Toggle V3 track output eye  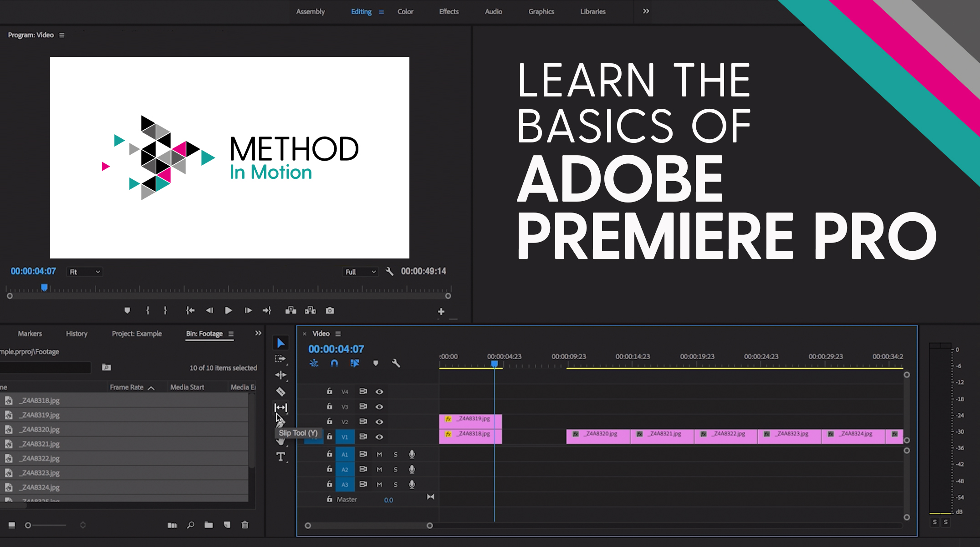[379, 407]
